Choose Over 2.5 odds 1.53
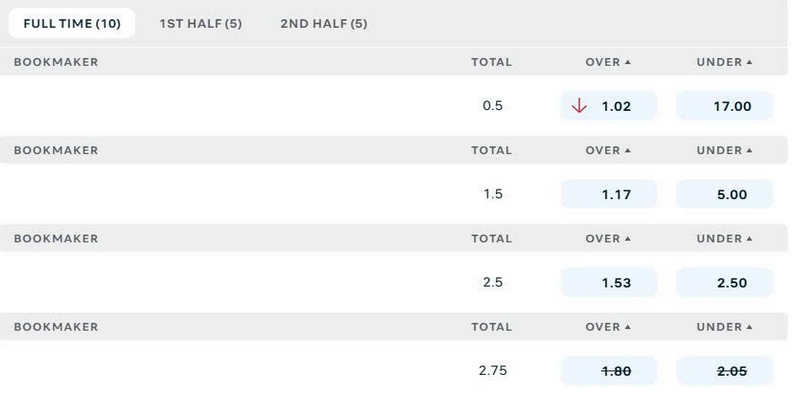Image resolution: width=800 pixels, height=400 pixels. tap(609, 283)
